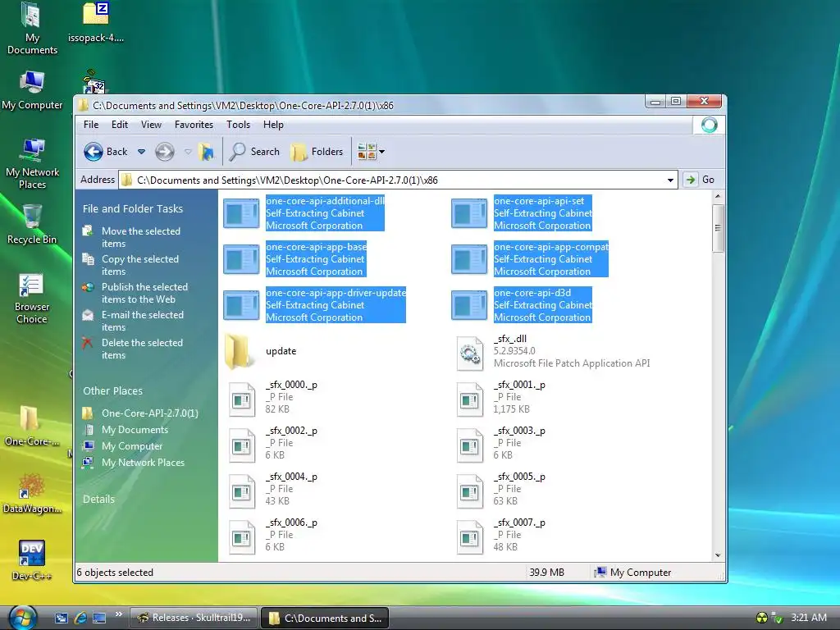
Task: Select _sfx_0003._p file icon
Action: click(470, 445)
